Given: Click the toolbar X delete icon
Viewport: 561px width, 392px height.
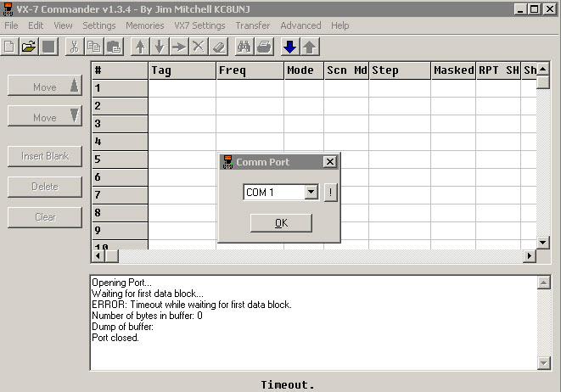Looking at the screenshot, I should 199,47.
